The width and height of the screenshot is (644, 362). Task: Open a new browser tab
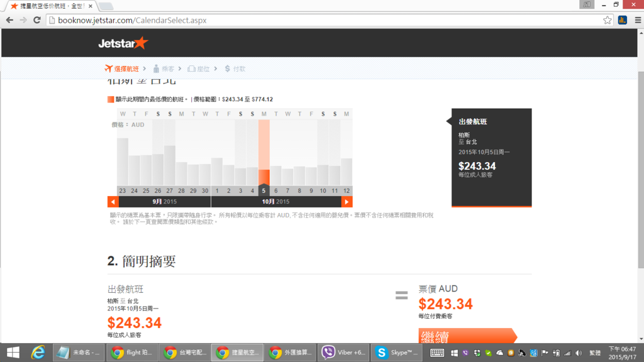pyautogui.click(x=106, y=6)
